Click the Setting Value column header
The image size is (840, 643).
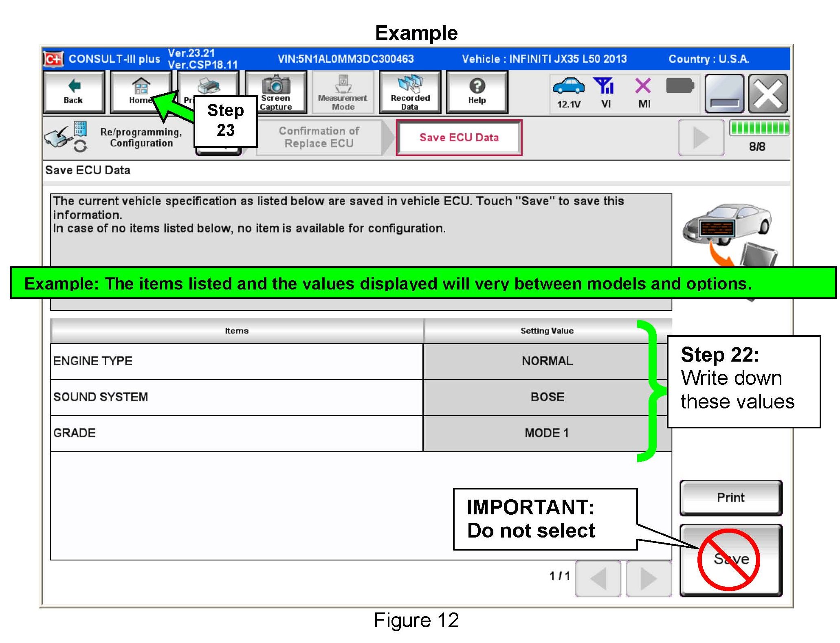[547, 331]
